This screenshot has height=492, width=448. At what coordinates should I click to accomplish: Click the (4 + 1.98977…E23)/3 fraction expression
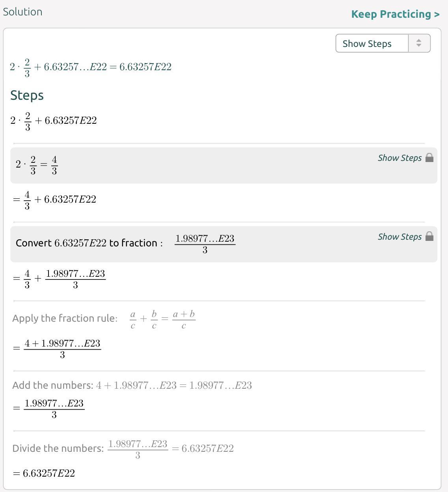pyautogui.click(x=62, y=348)
